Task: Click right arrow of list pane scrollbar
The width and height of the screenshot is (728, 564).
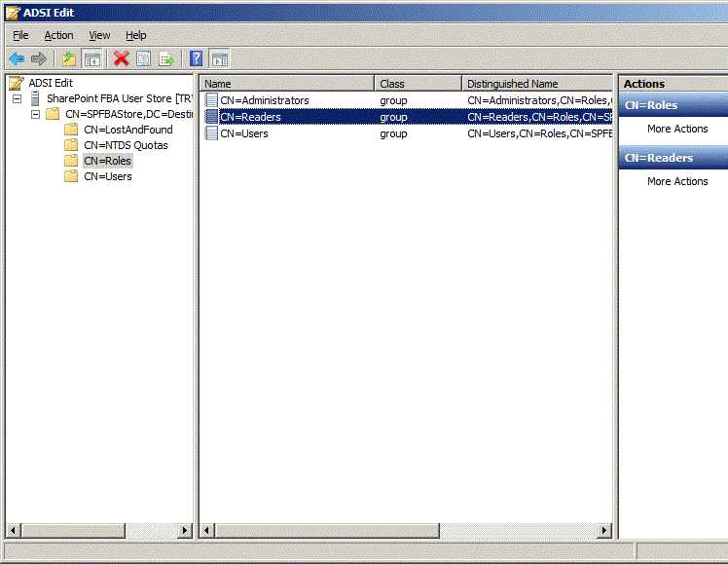Action: point(604,530)
